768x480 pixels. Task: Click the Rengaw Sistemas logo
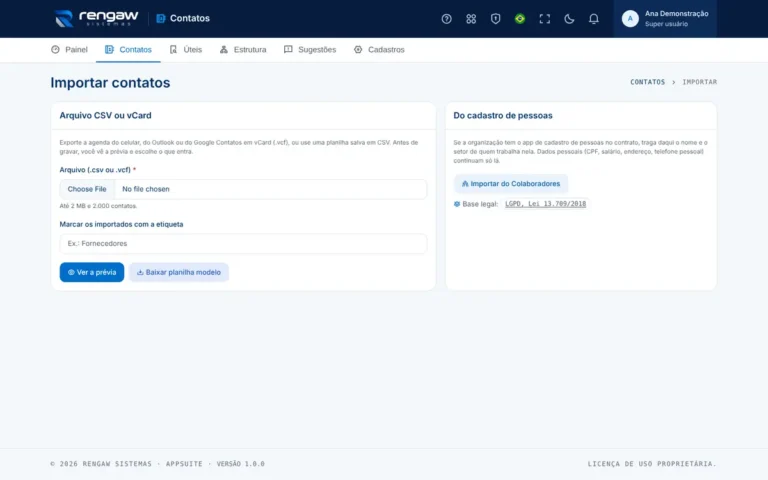click(96, 18)
